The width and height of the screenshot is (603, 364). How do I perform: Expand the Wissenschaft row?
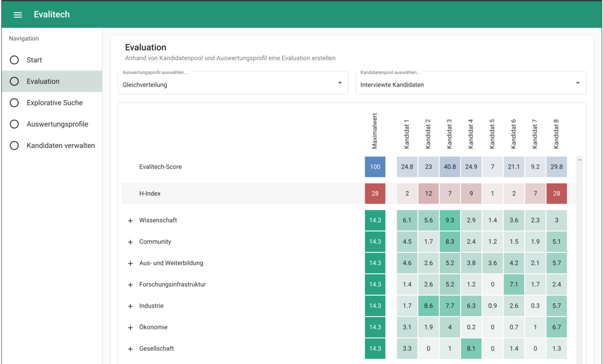[x=130, y=221]
